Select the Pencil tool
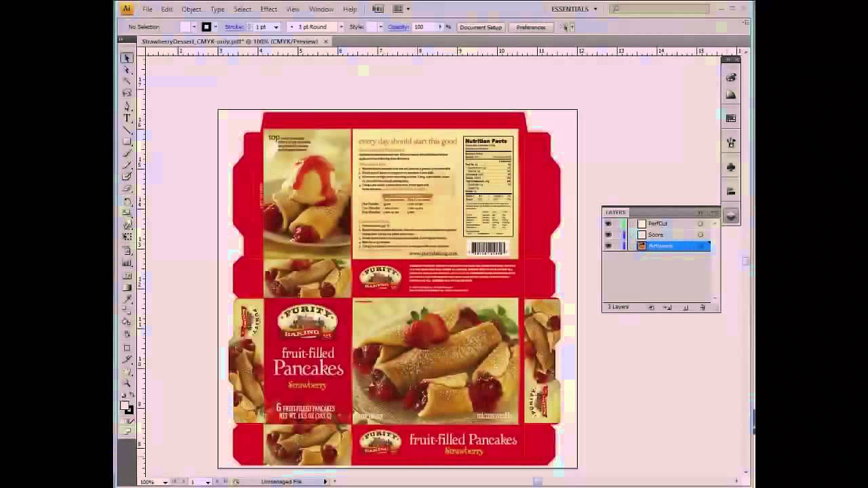868x488 pixels. point(127,165)
